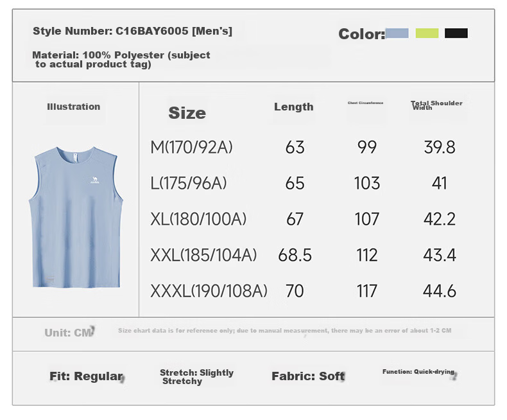Click the camel logo on the shirt
The width and height of the screenshot is (507, 420).
click(x=95, y=180)
